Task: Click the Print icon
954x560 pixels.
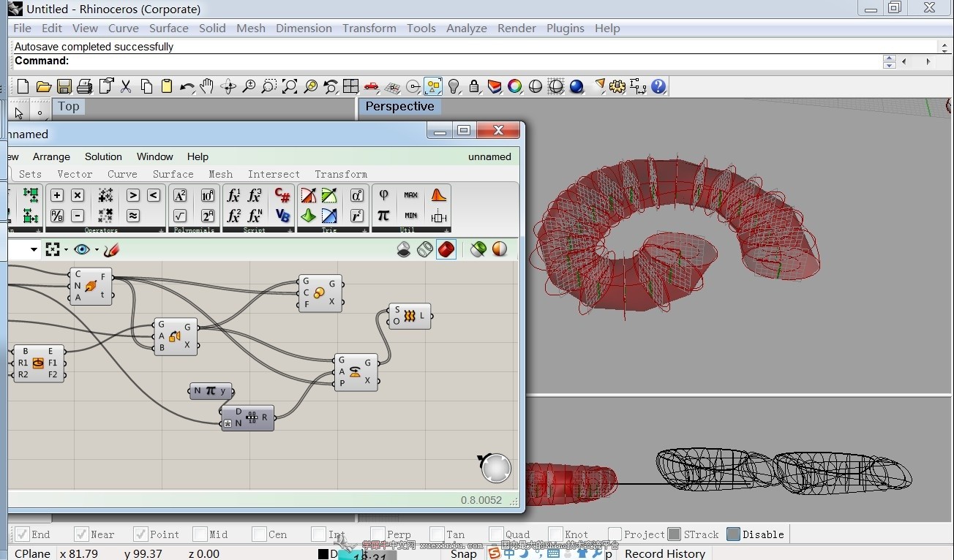Action: [x=84, y=86]
